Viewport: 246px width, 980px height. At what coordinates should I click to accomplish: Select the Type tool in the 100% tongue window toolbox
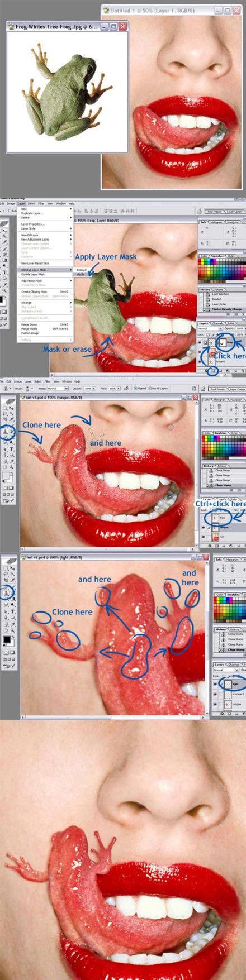[x=12, y=449]
